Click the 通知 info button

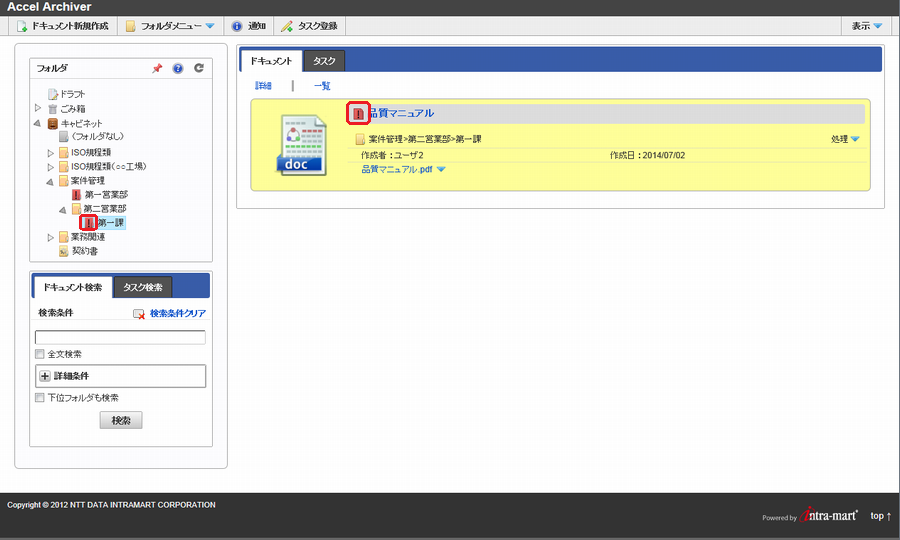coord(249,26)
